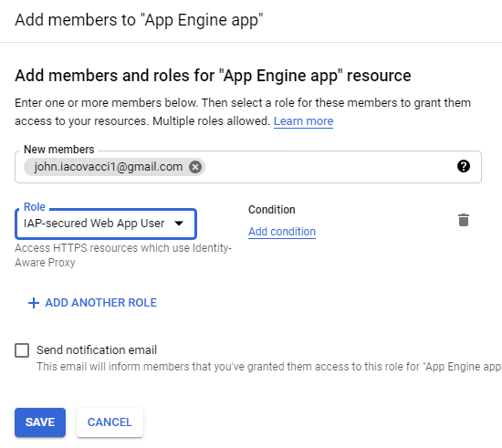Viewport: 502px width, 448px height.
Task: Remove the john.iacovacci1@gmail.com member chip
Action: tap(195, 167)
